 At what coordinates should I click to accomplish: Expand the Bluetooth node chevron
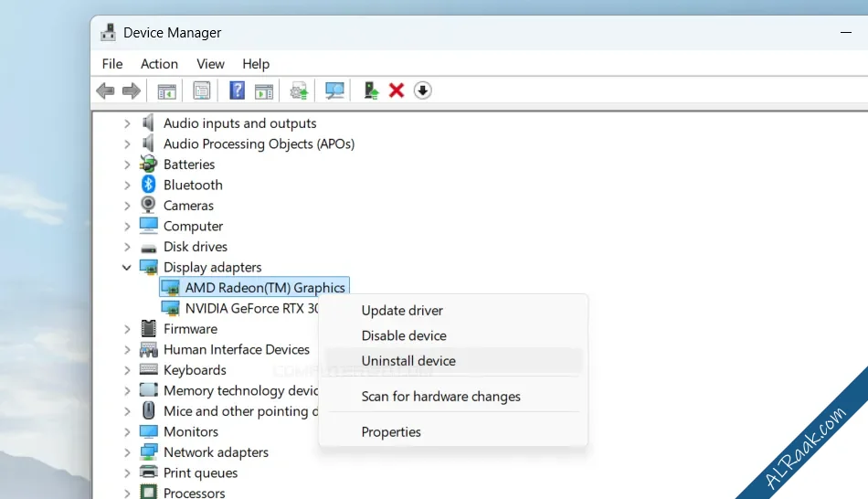[x=127, y=185]
